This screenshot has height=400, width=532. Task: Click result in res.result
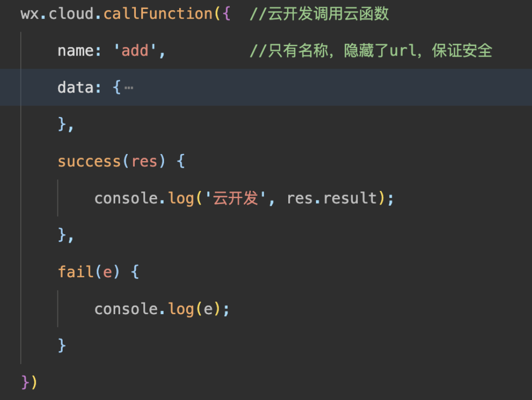coord(350,198)
